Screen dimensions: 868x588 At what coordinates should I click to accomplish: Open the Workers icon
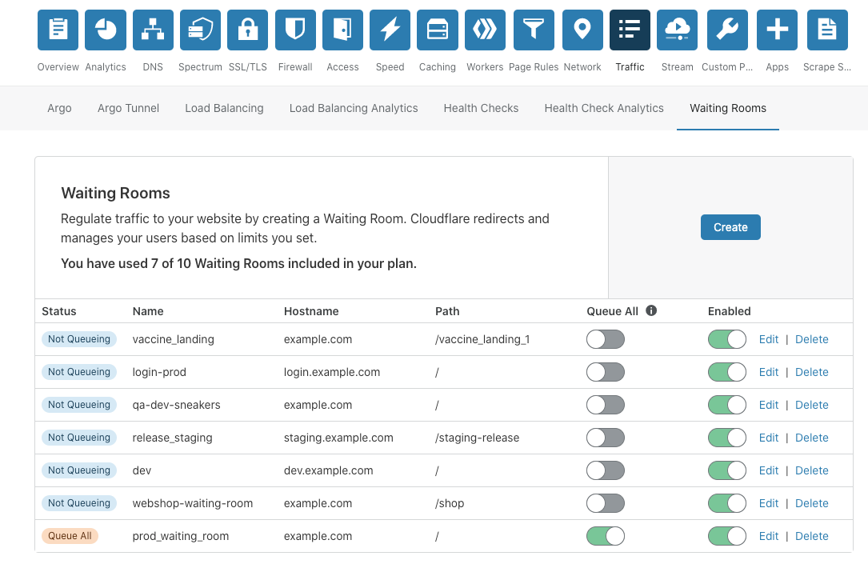(485, 30)
